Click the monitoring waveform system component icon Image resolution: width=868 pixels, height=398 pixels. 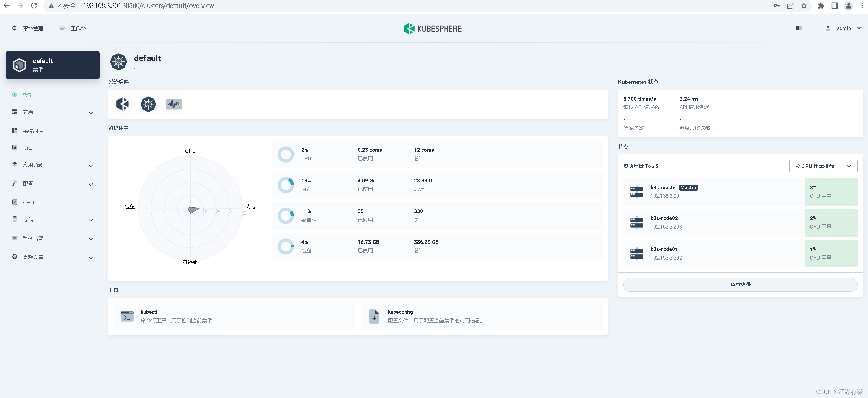coord(173,104)
